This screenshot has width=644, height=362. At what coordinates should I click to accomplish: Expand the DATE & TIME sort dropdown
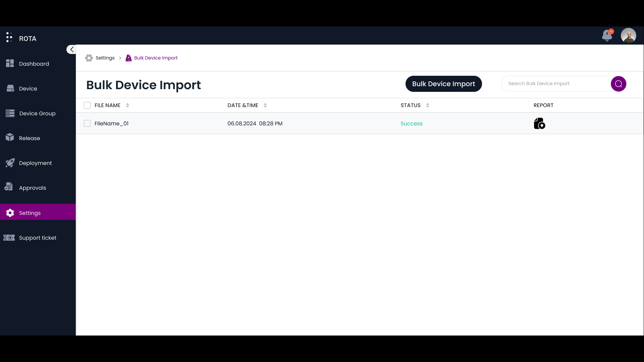[265, 105]
